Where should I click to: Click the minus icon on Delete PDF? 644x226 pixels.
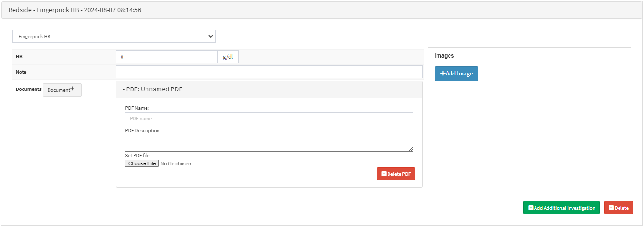click(x=384, y=174)
